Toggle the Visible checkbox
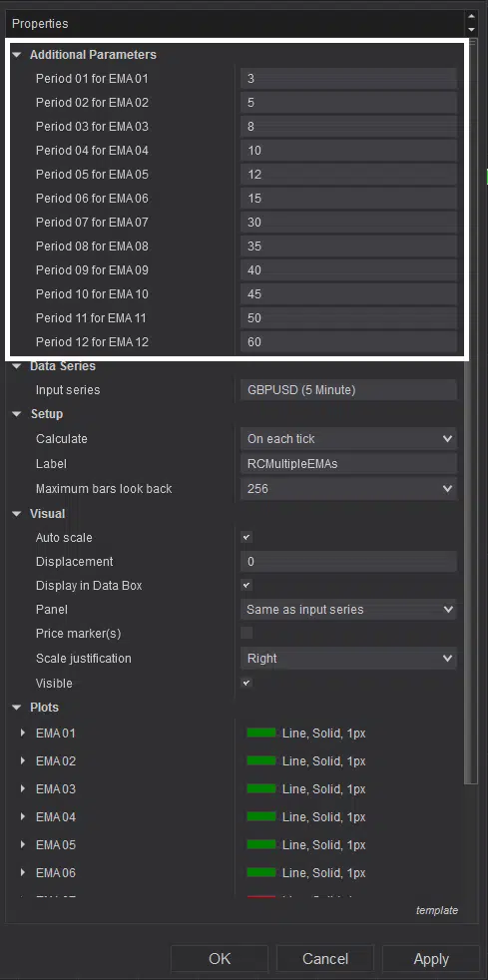Screen dimensions: 488x980 point(246,684)
